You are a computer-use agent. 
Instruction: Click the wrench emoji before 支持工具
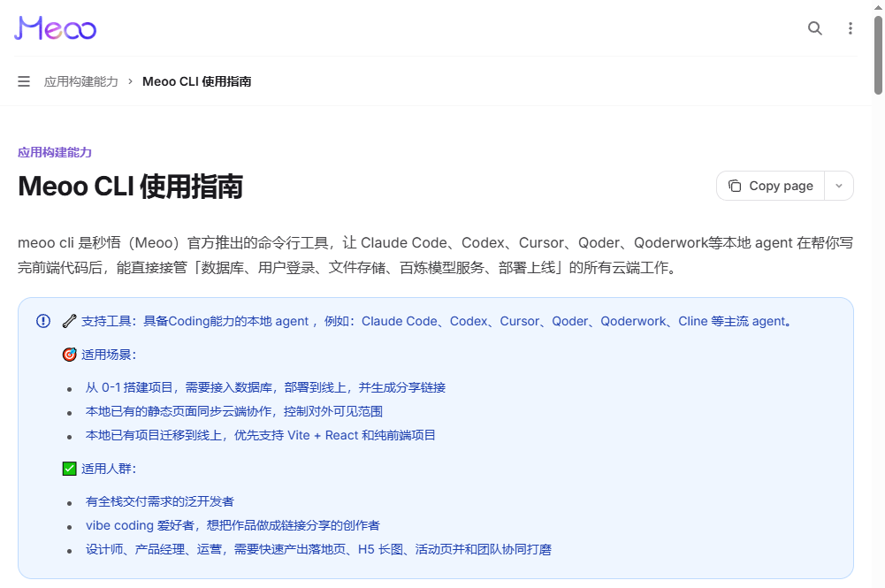pos(70,321)
